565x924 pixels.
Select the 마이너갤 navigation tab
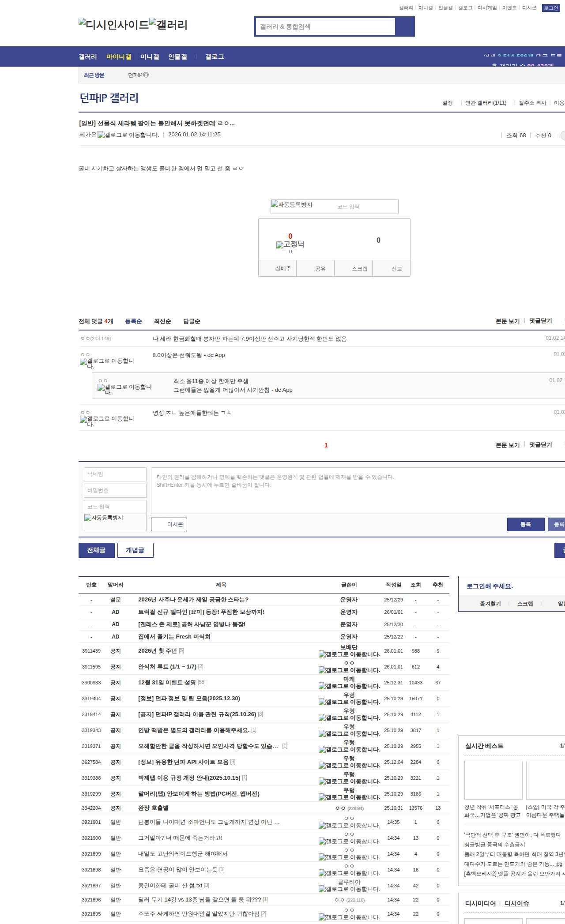[119, 57]
